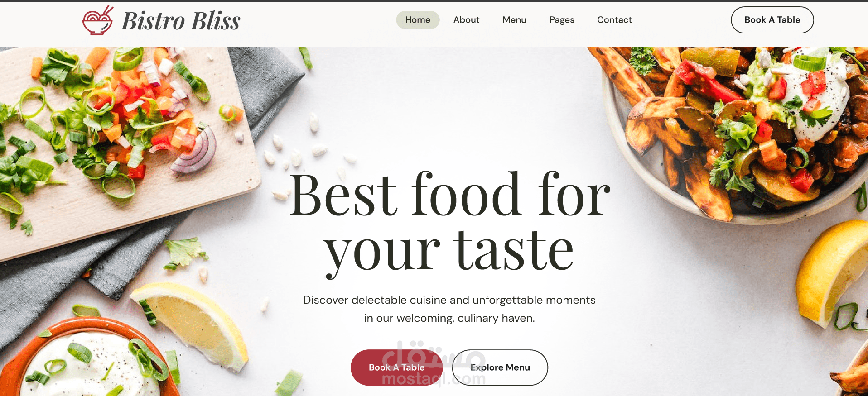Open the Contact navigation link

click(x=614, y=20)
